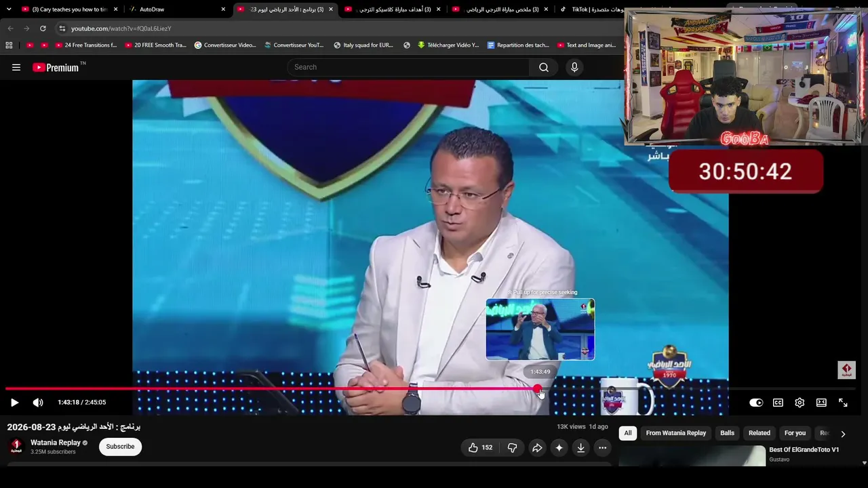Open Télécharger Vidéo Y... bookmark
Screen dimensions: 868x488
[448, 45]
